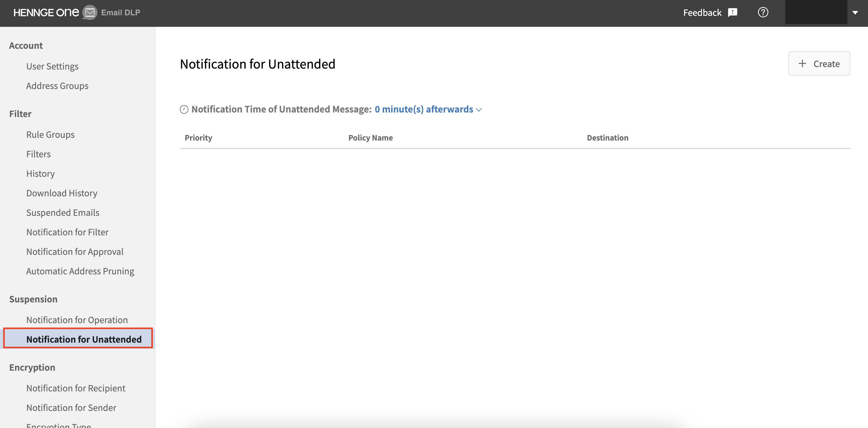Screen dimensions: 868x428
Task: Select Notification for Operation
Action: (x=77, y=319)
